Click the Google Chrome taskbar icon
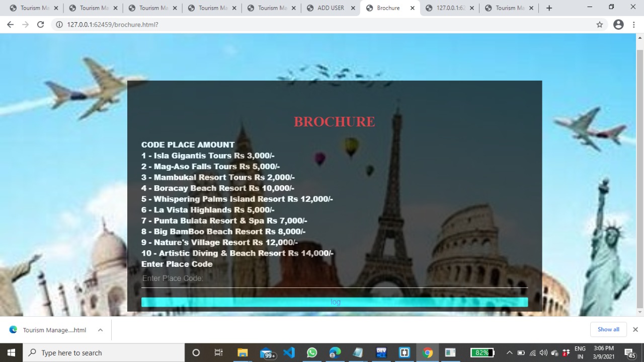This screenshot has width=644, height=362. pos(428,352)
